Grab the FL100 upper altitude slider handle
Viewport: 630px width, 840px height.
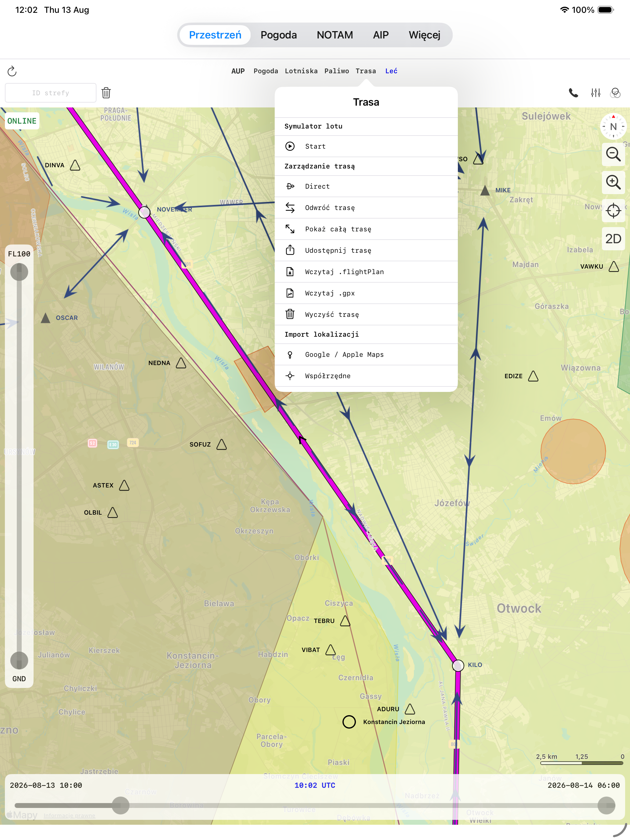tap(19, 272)
